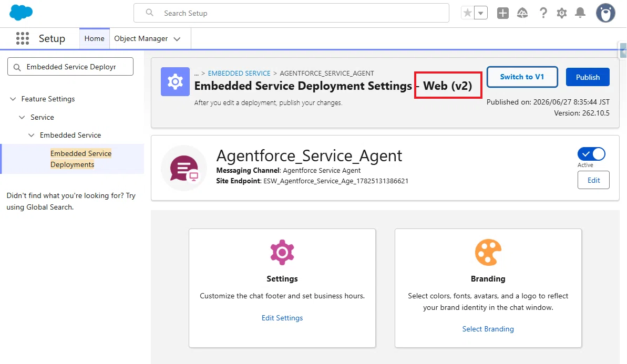Click the blue deployment settings gear icon

[175, 81]
